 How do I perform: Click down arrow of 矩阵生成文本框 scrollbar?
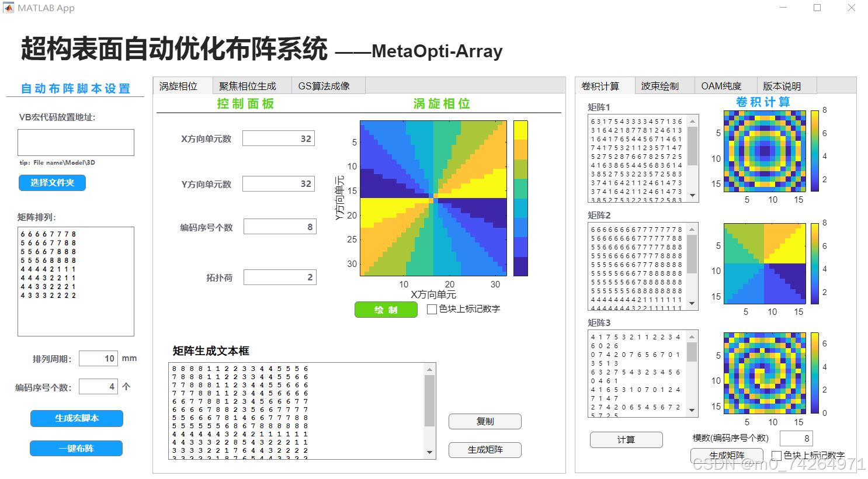(430, 453)
